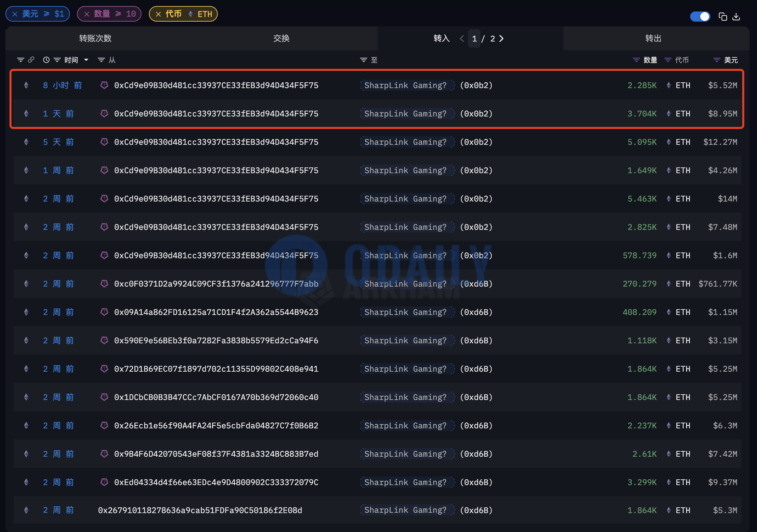Viewport: 757px width, 532px height.
Task: Open the 至 column filter
Action: point(364,60)
